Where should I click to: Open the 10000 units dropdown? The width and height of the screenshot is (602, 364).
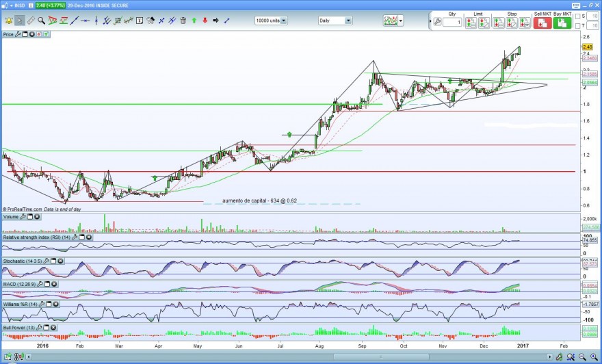(271, 21)
